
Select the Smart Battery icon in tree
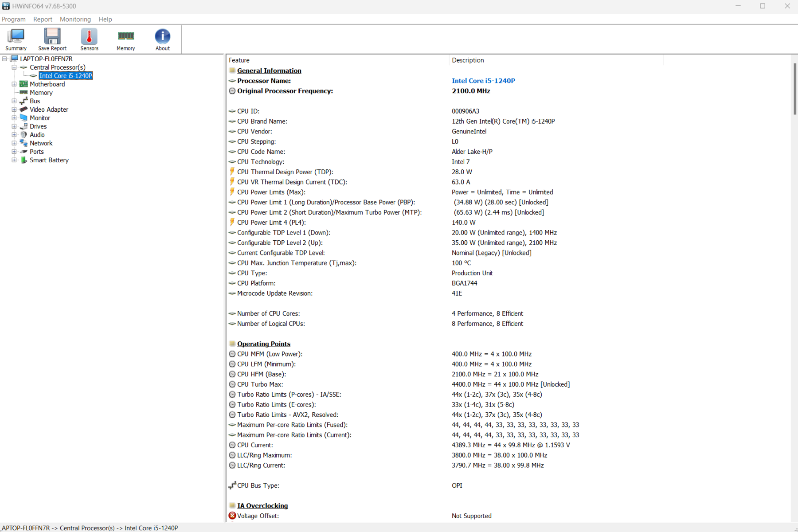pos(23,160)
